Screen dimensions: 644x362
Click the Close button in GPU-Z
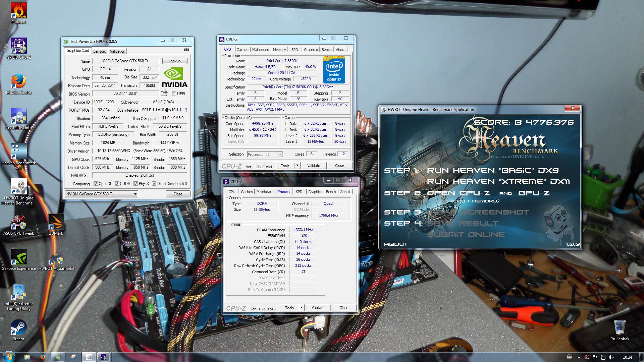coord(178,194)
